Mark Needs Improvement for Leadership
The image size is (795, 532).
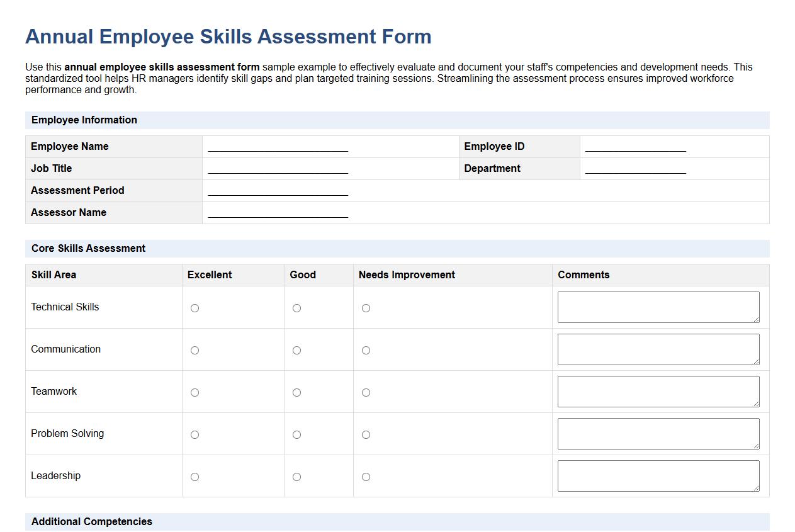(x=366, y=477)
